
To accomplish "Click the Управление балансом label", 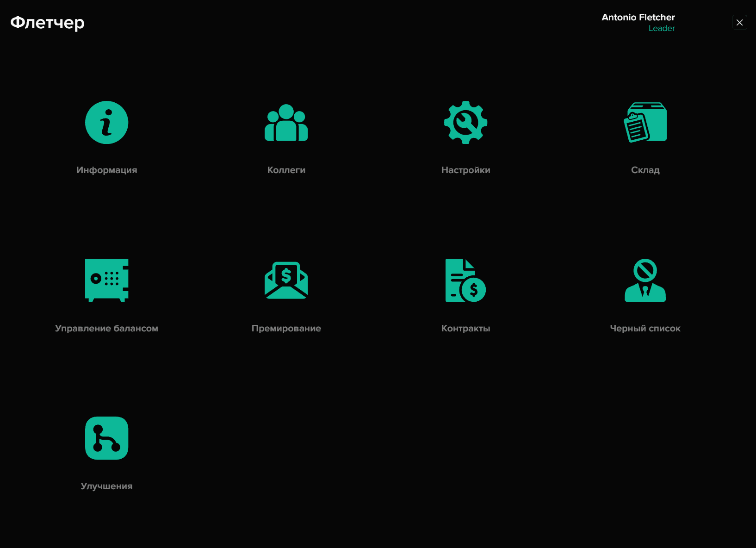I will click(x=106, y=328).
